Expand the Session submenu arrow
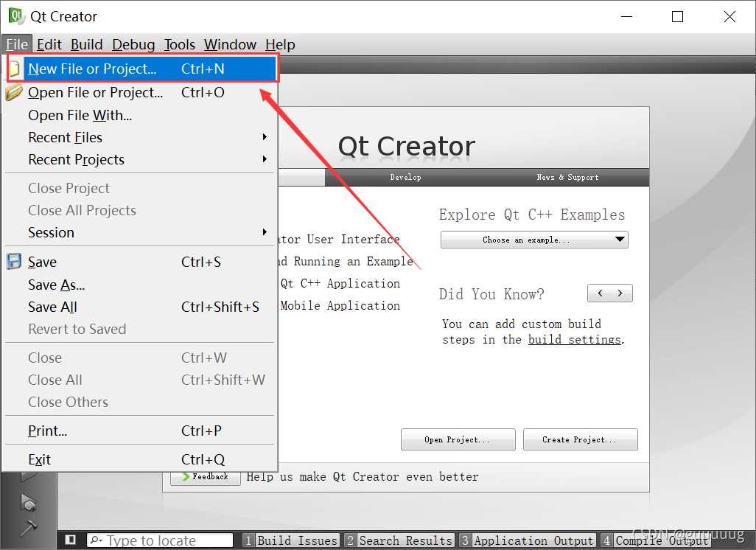Image resolution: width=756 pixels, height=550 pixels. 265,232
